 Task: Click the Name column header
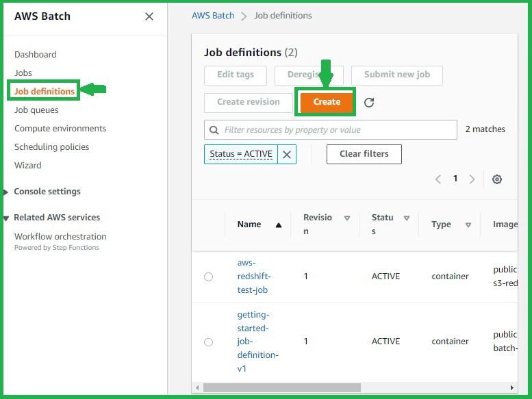[249, 224]
